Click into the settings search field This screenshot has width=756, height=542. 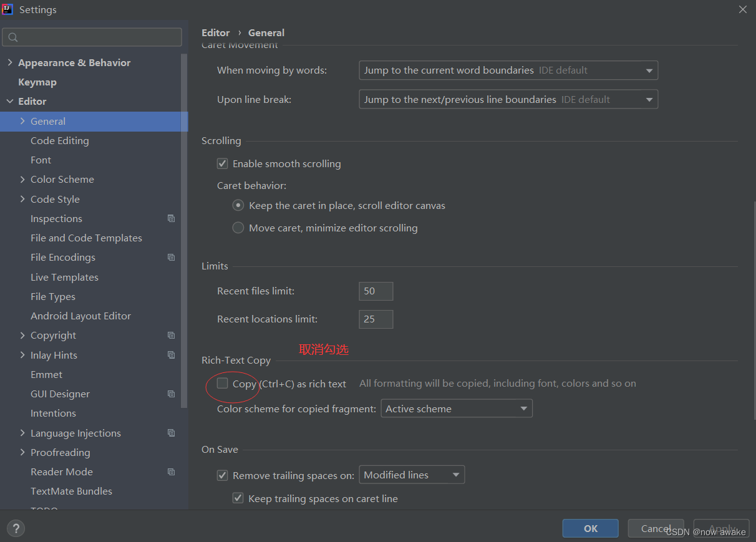[x=92, y=37]
